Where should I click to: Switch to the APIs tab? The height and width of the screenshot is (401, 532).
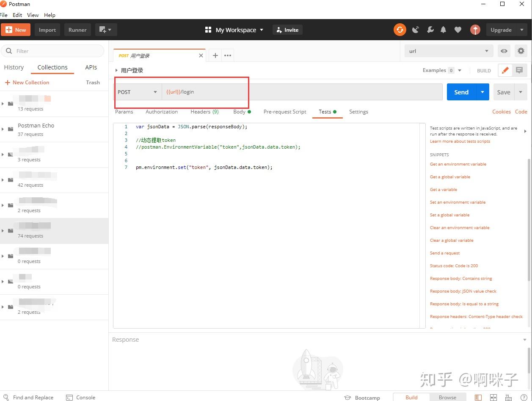coord(91,67)
